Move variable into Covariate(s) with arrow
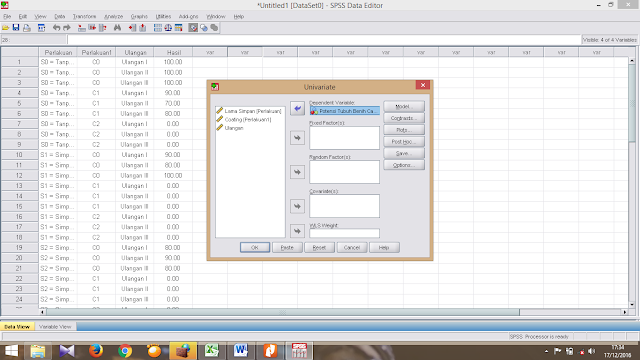 pos(297,207)
